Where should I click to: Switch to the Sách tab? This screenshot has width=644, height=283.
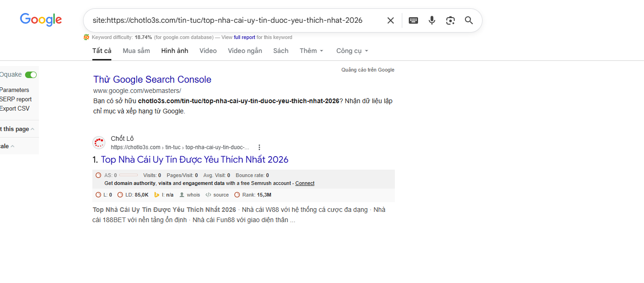pyautogui.click(x=281, y=51)
